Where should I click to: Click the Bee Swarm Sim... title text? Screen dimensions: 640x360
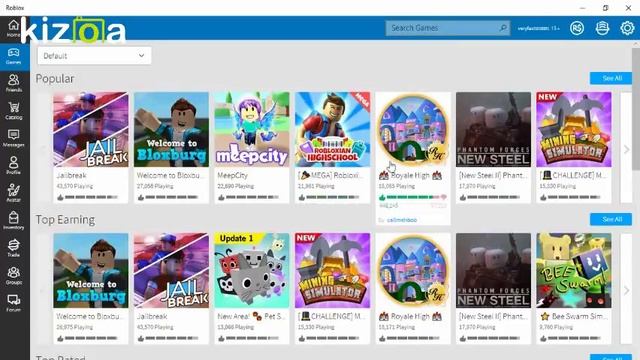click(x=574, y=316)
